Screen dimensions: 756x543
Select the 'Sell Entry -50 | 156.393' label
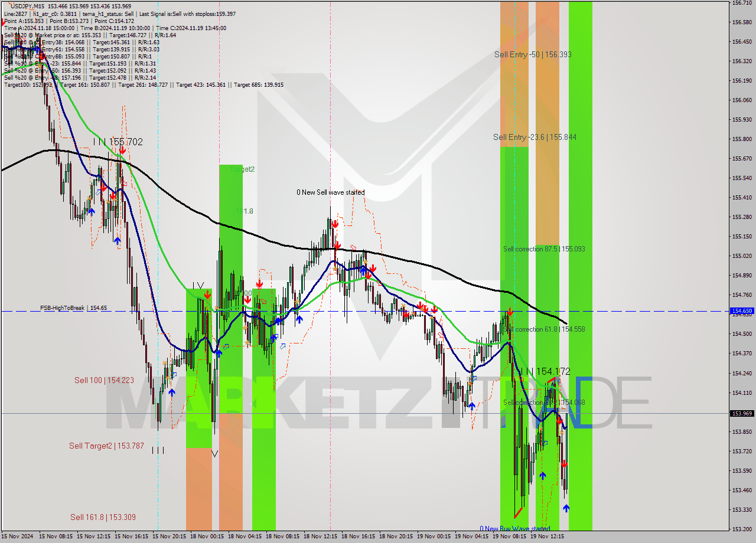point(533,54)
